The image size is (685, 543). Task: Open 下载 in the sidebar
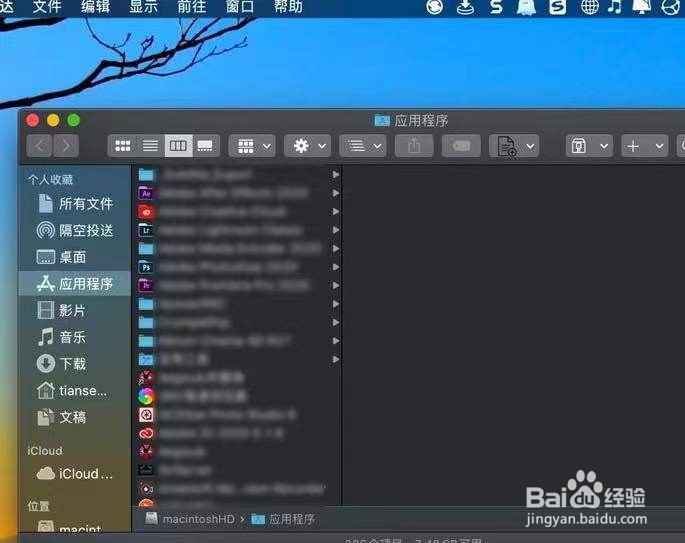(61, 363)
